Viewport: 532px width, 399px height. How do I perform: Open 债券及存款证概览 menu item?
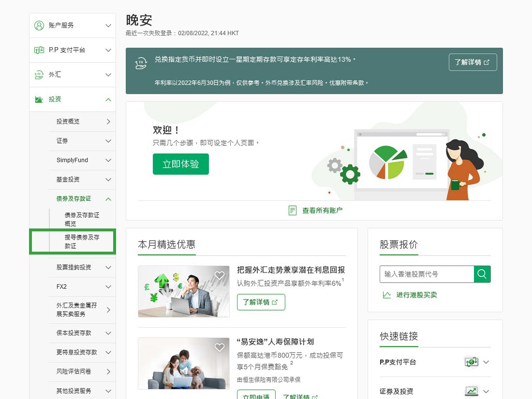(x=82, y=219)
